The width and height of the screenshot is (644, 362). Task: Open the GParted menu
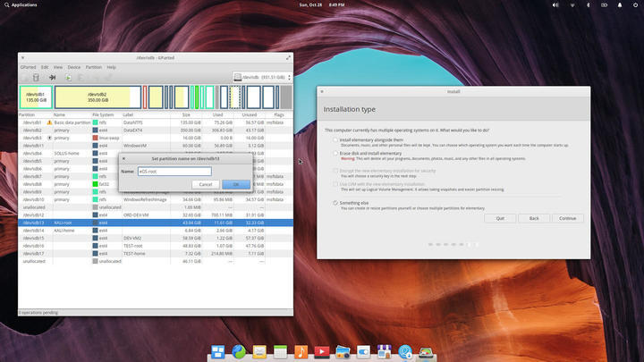[x=29, y=67]
